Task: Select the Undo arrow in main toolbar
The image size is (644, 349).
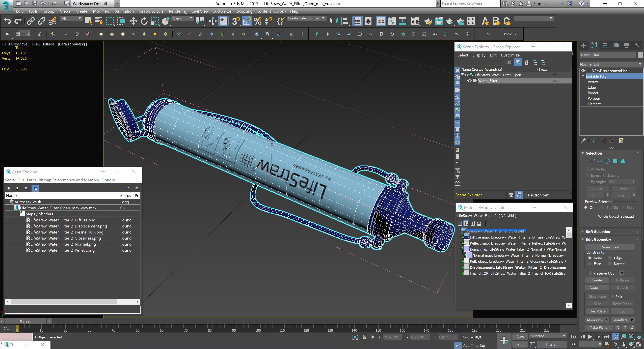Action: [8, 21]
